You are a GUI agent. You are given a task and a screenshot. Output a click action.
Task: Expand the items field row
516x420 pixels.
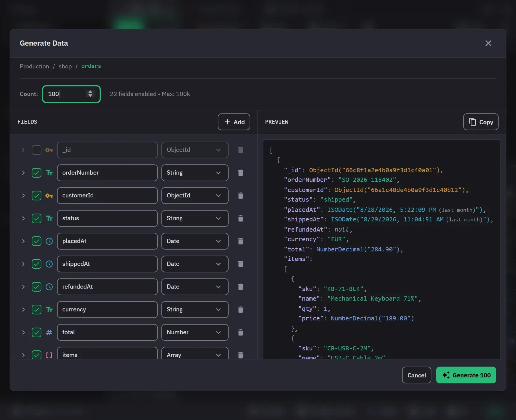click(23, 355)
